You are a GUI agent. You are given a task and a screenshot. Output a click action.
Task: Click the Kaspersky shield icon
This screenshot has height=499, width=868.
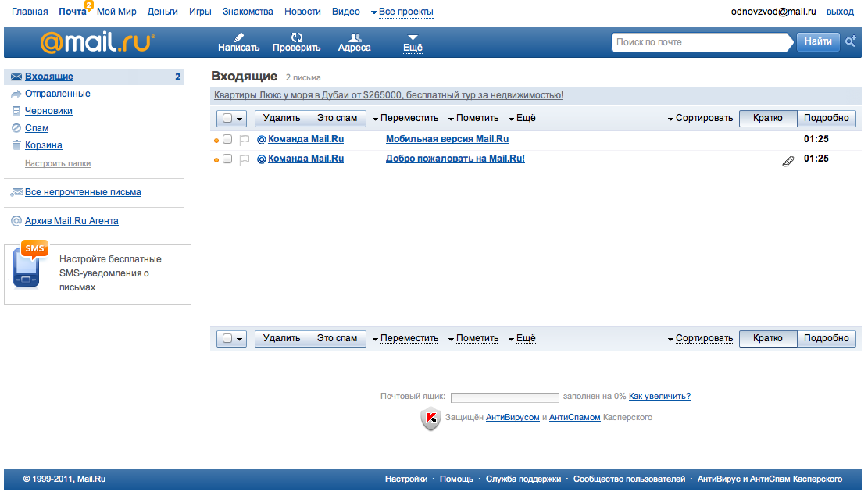pos(430,419)
